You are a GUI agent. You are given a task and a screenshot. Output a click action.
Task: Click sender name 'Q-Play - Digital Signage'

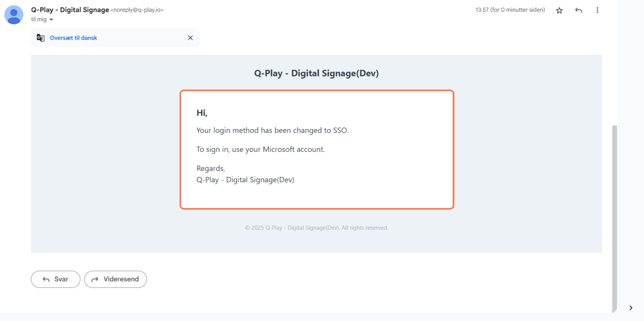click(x=70, y=10)
